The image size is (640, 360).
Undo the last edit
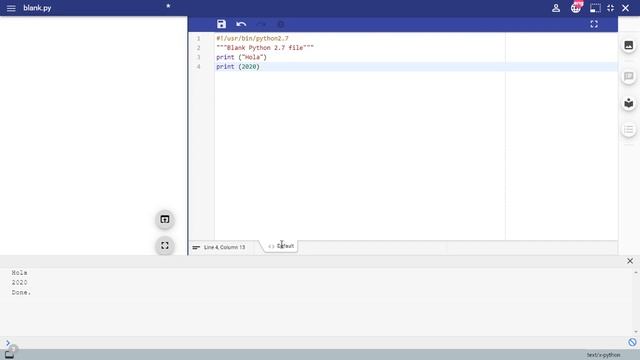(x=241, y=24)
